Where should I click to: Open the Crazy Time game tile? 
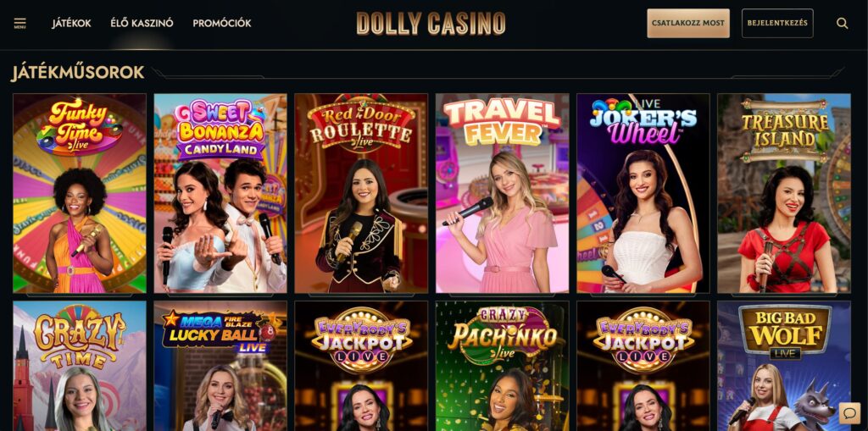coord(80,366)
